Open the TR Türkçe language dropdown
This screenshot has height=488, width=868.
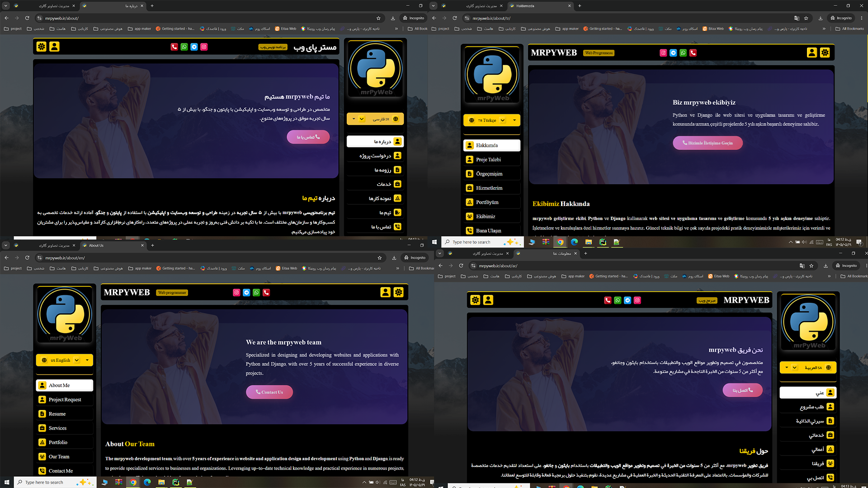pos(492,120)
